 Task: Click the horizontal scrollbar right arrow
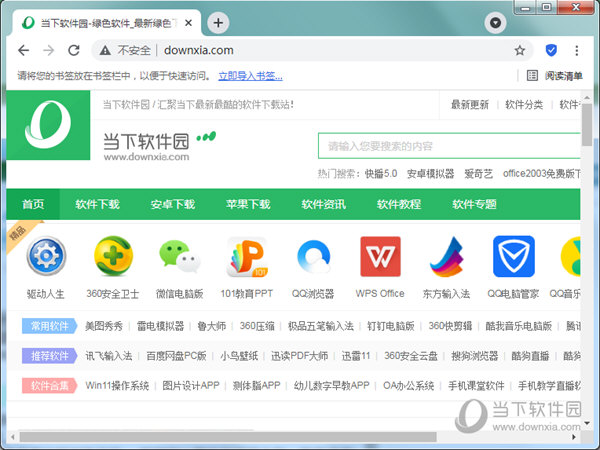click(574, 437)
